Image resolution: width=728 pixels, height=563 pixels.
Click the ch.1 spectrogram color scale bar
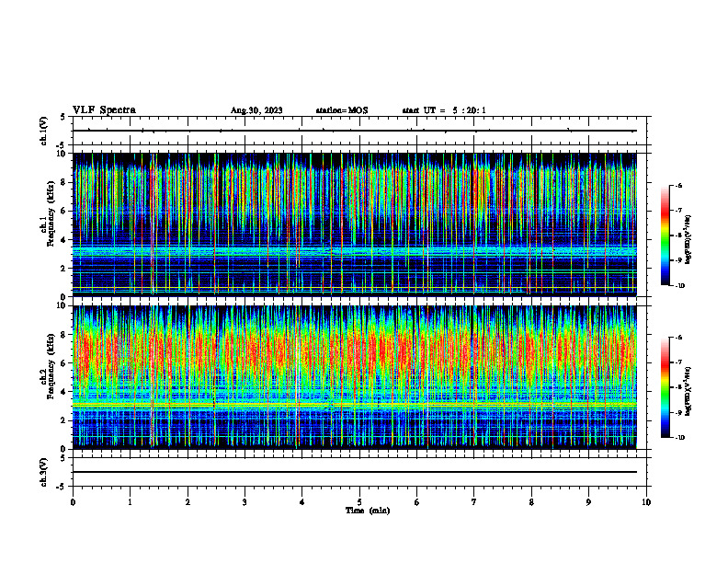click(x=665, y=236)
